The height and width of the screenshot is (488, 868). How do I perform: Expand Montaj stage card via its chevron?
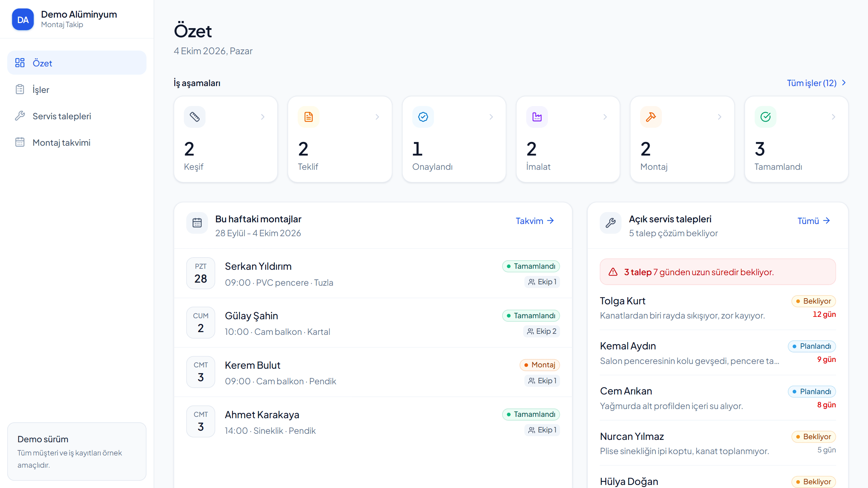click(x=719, y=117)
